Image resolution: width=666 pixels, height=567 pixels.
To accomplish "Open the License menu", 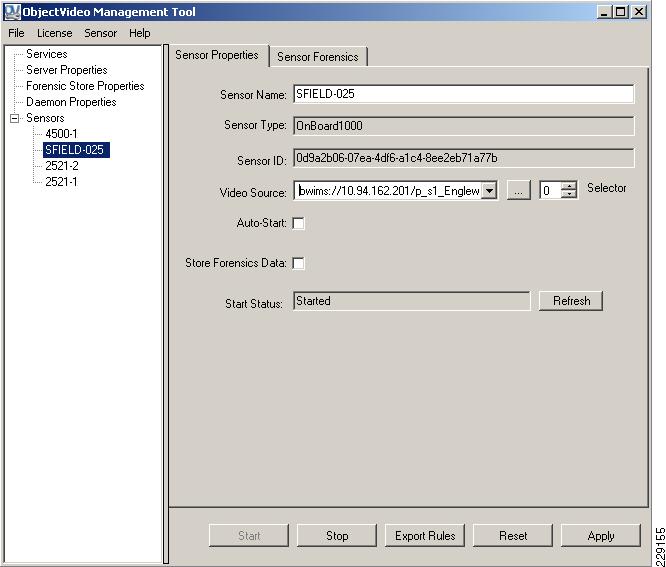I will click(54, 33).
